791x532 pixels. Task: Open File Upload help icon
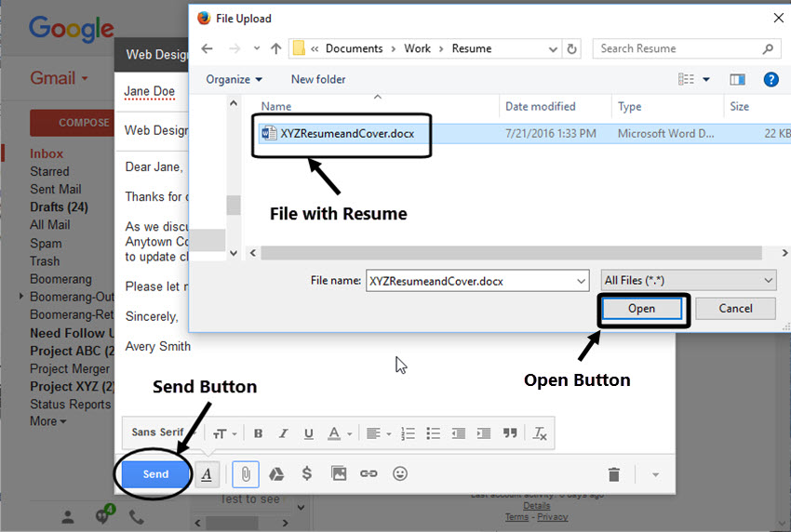(771, 79)
